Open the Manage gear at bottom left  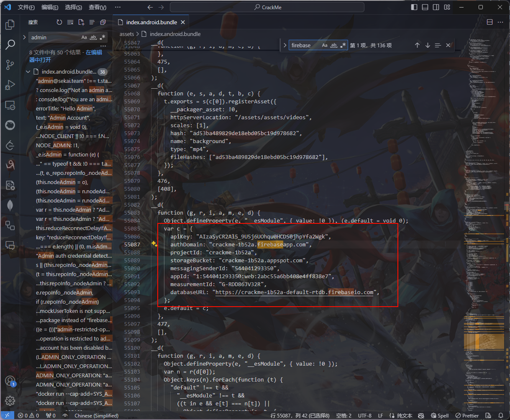(x=10, y=400)
